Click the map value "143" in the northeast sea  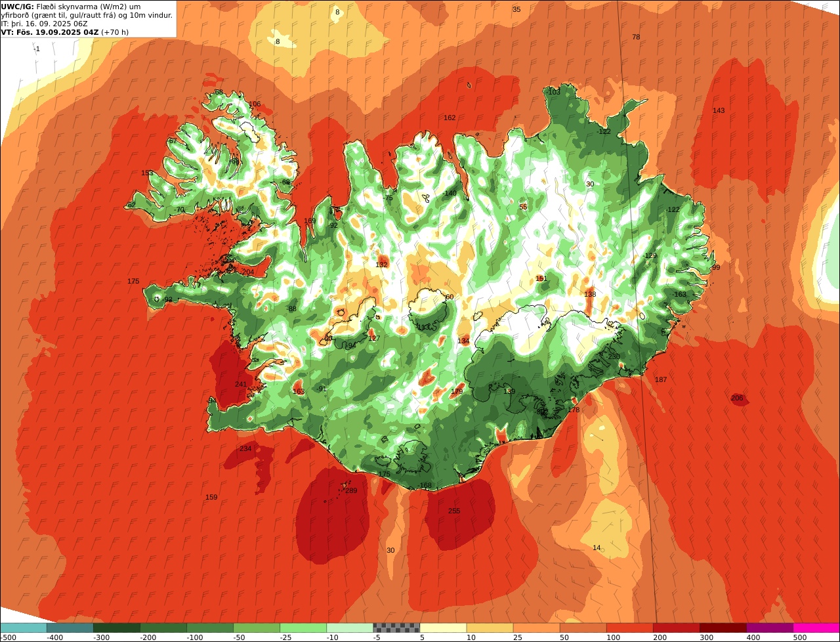tap(719, 110)
